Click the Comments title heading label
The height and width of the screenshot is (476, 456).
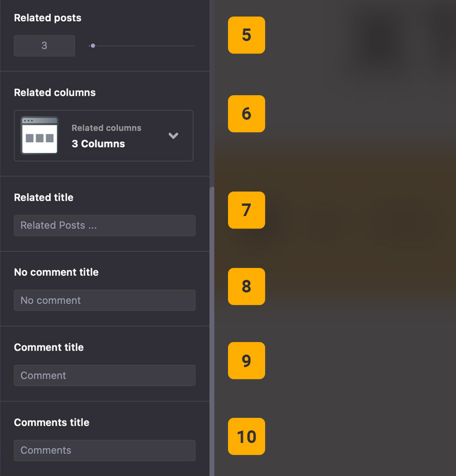[x=51, y=422]
